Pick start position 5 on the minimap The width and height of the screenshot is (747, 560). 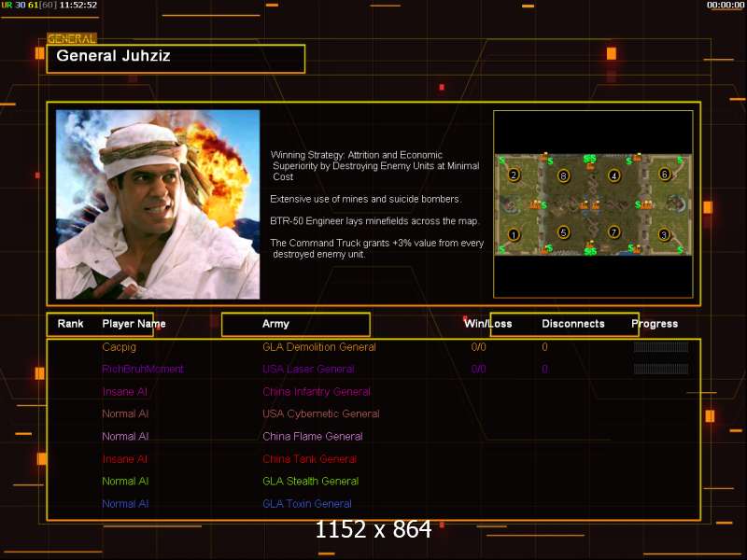(x=563, y=231)
